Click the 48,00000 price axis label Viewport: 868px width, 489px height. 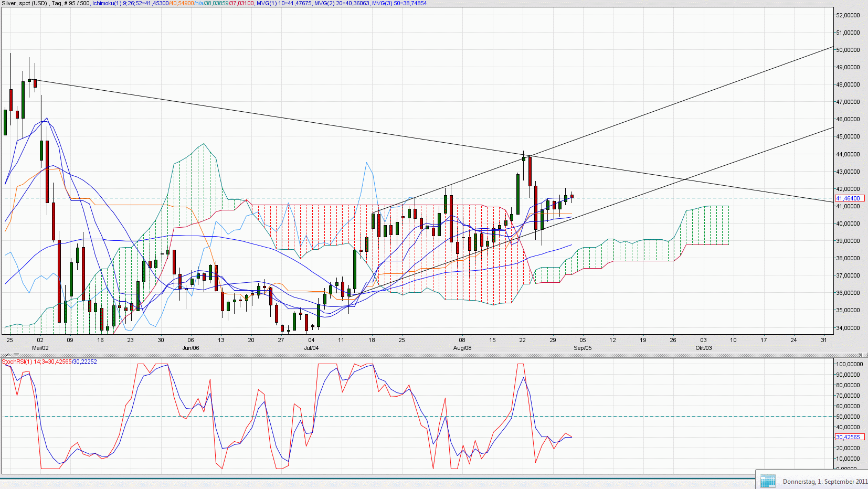pos(848,84)
